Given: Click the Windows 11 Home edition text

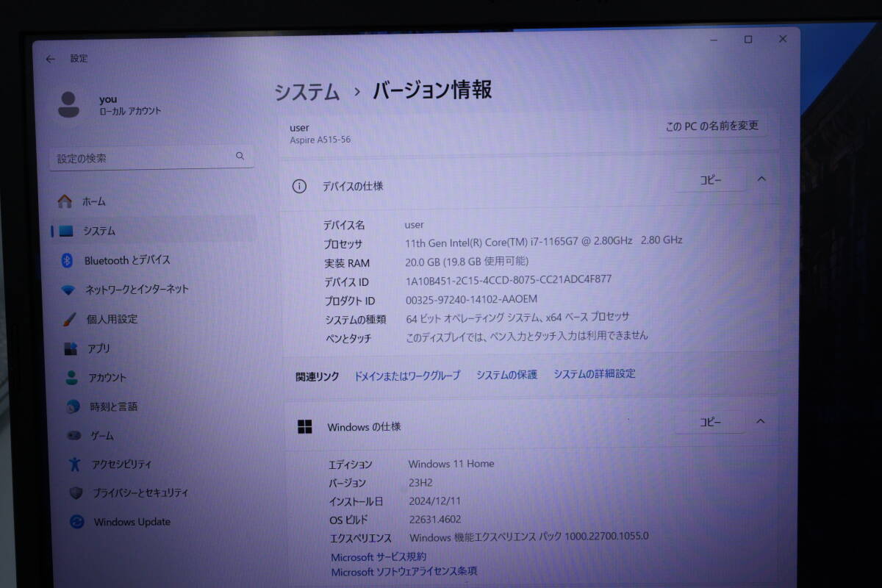Looking at the screenshot, I should 451,464.
